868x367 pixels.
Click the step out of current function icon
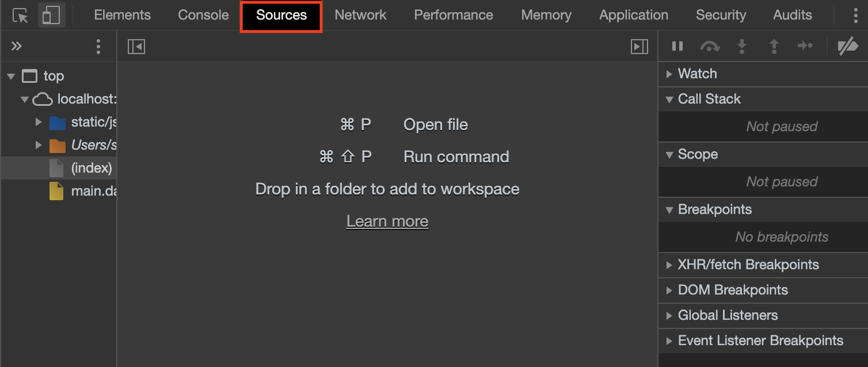(774, 46)
